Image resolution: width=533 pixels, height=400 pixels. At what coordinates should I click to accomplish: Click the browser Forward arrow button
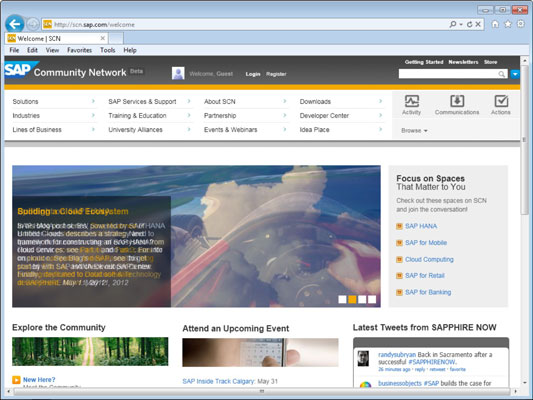pyautogui.click(x=33, y=24)
